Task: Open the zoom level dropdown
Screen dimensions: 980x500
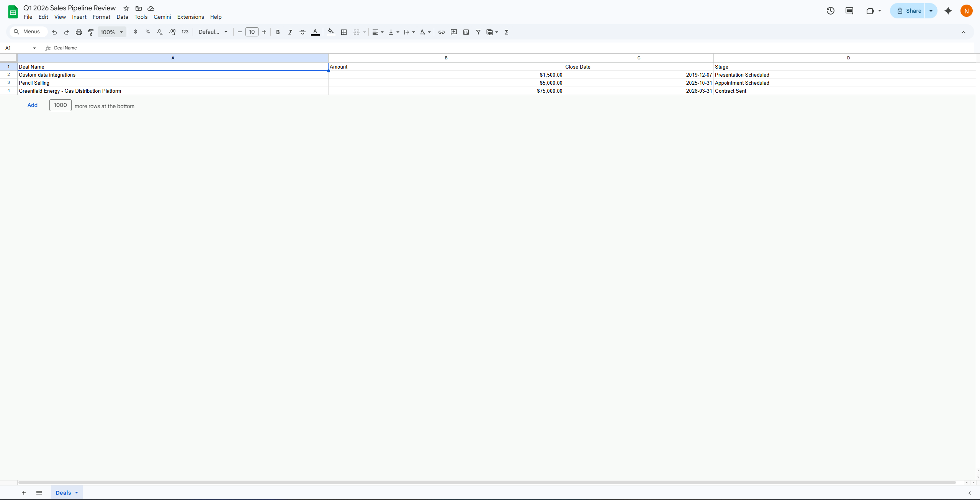Action: [x=111, y=32]
